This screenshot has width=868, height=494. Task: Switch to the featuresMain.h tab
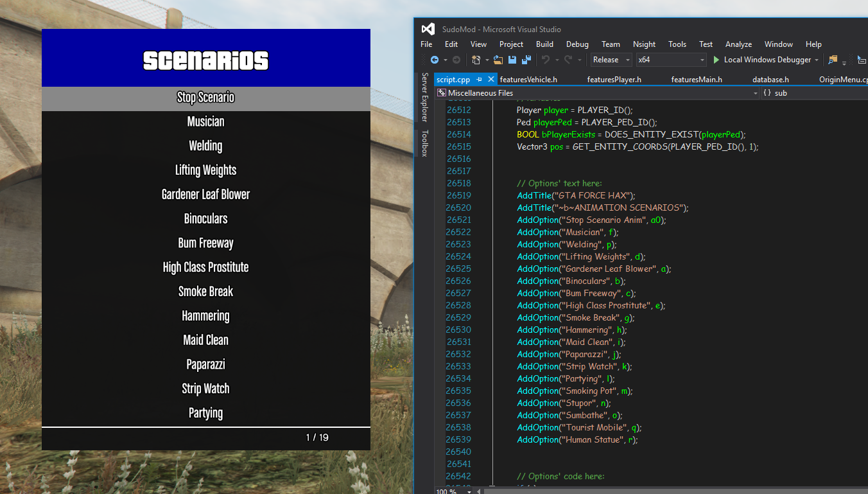tap(697, 80)
